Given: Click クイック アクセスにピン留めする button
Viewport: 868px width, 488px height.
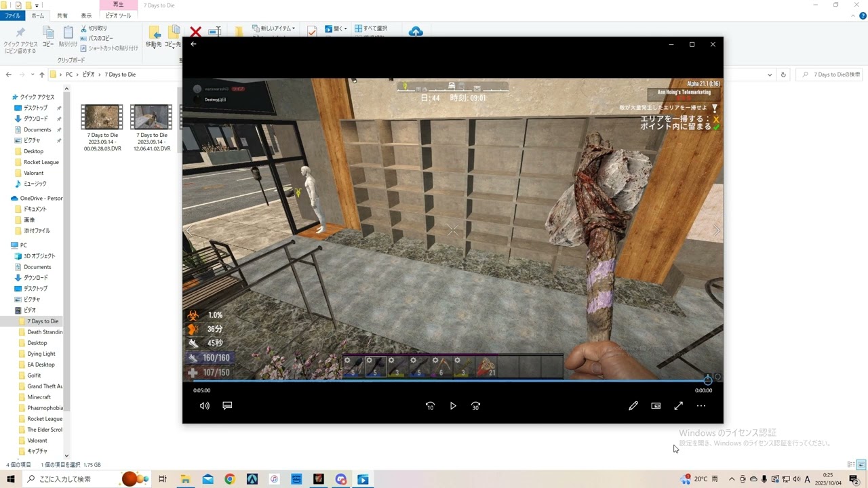Looking at the screenshot, I should tap(20, 41).
